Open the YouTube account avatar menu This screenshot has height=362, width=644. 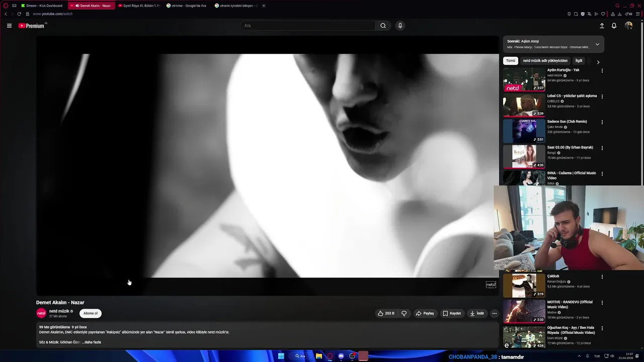(x=628, y=26)
